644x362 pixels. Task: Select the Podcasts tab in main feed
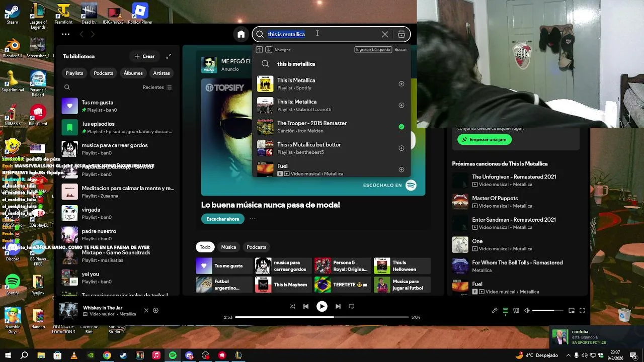257,247
